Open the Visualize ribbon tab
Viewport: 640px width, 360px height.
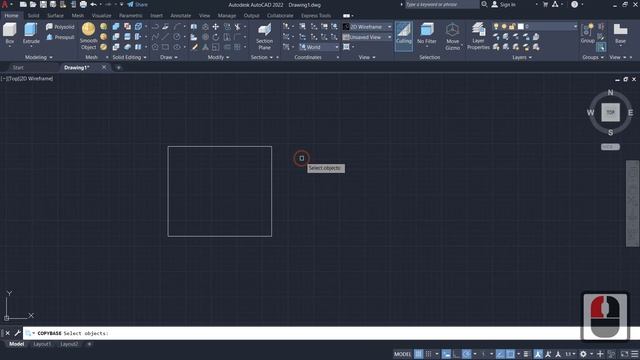[x=102, y=16]
